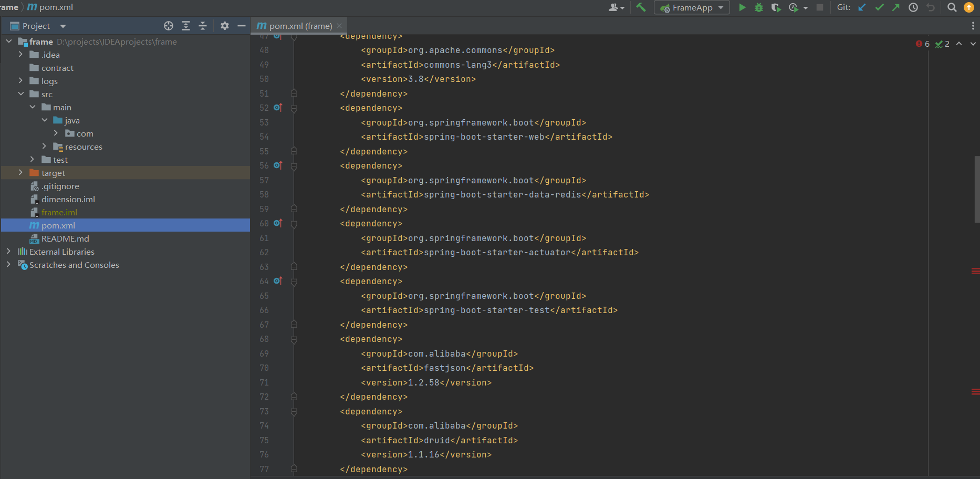Start debugging with the bug icon
980x479 pixels.
759,7
